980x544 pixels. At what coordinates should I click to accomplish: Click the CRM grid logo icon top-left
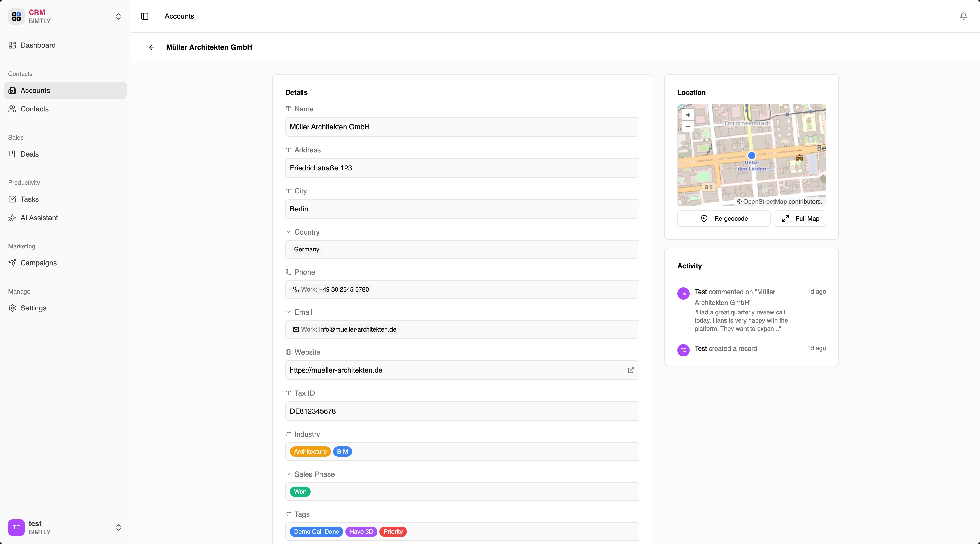point(16,16)
